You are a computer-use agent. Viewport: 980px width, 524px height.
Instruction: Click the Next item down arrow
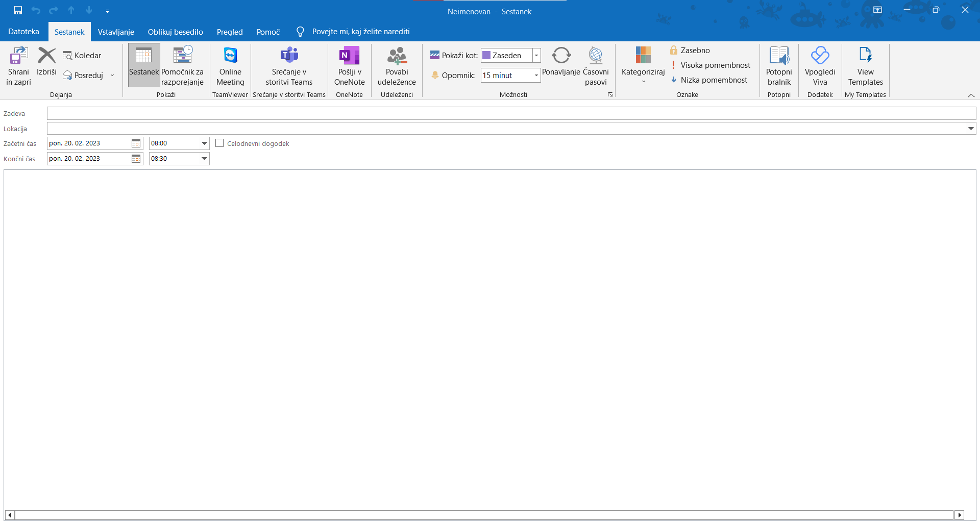(x=89, y=10)
